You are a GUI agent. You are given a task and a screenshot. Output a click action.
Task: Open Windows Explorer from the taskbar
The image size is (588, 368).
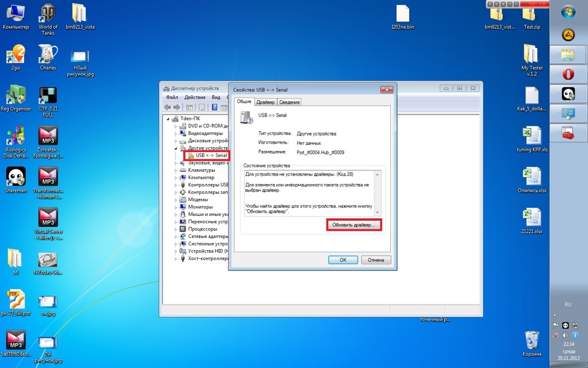pyautogui.click(x=568, y=54)
